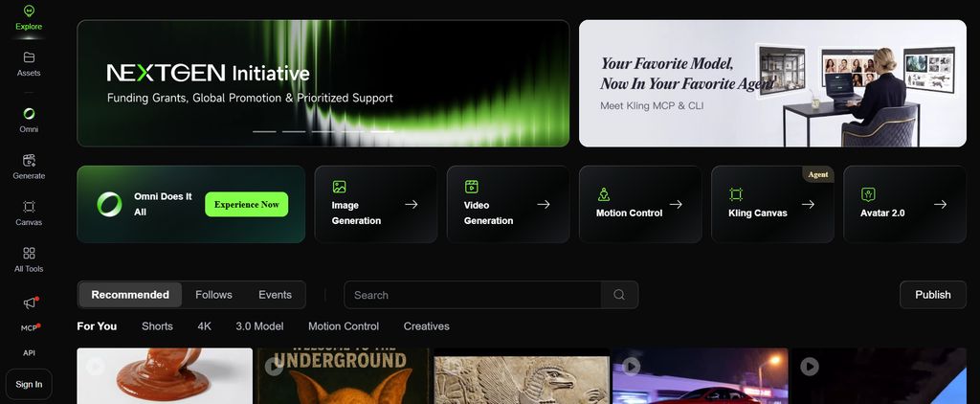The width and height of the screenshot is (980, 404).
Task: Select the For You filter
Action: click(97, 325)
